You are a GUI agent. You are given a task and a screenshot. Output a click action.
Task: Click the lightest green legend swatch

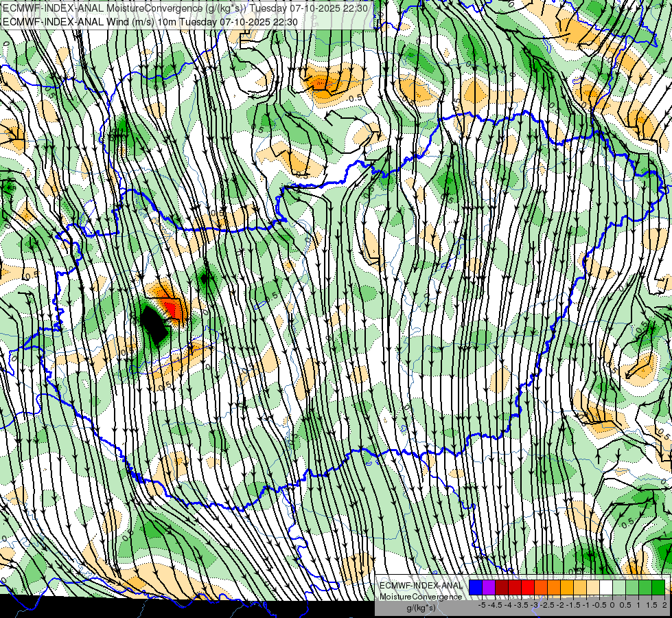(619, 587)
